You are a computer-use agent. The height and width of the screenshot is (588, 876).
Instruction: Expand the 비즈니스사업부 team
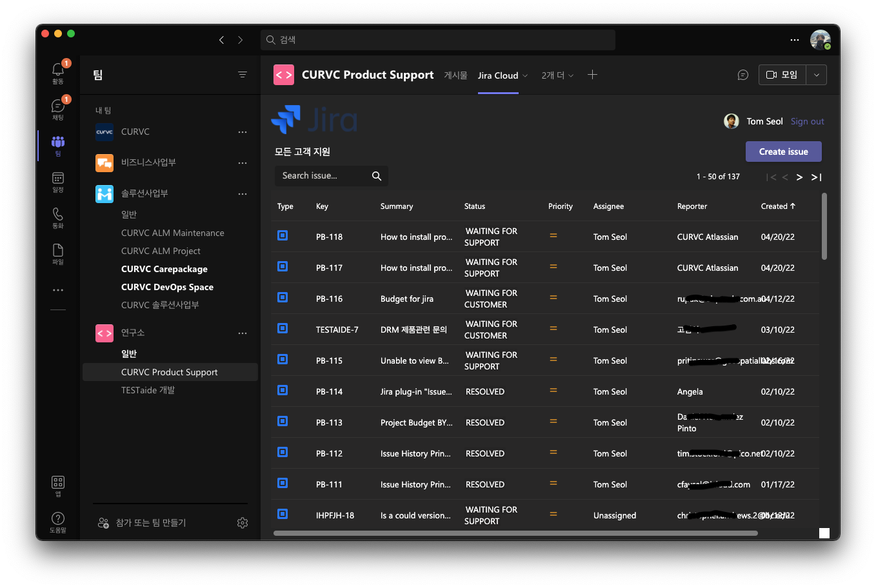[148, 162]
